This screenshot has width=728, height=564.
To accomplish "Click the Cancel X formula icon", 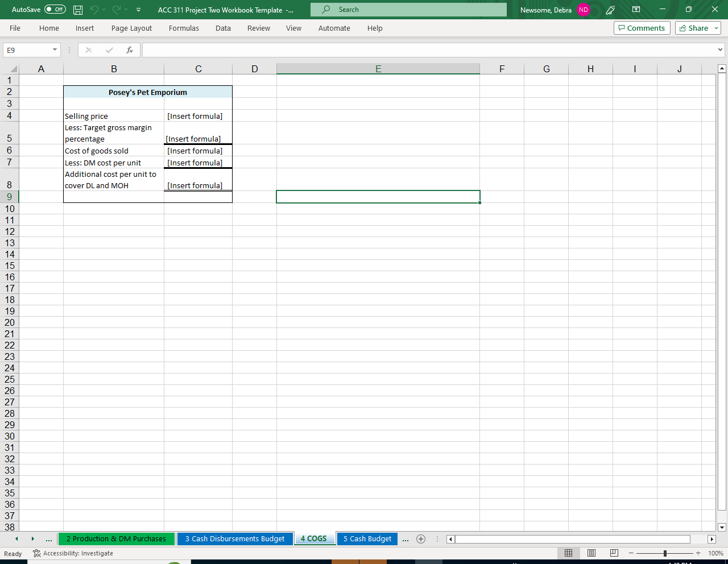I will pyautogui.click(x=89, y=50).
